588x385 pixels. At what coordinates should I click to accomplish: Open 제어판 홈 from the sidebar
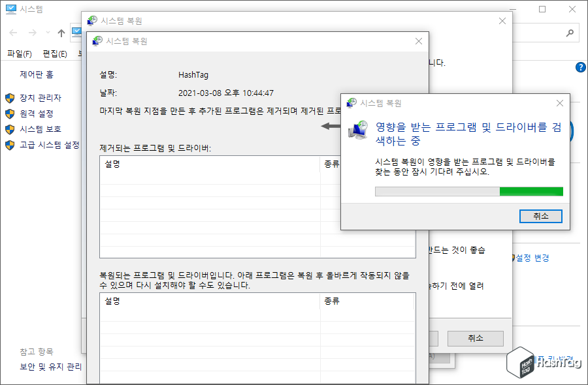37,74
